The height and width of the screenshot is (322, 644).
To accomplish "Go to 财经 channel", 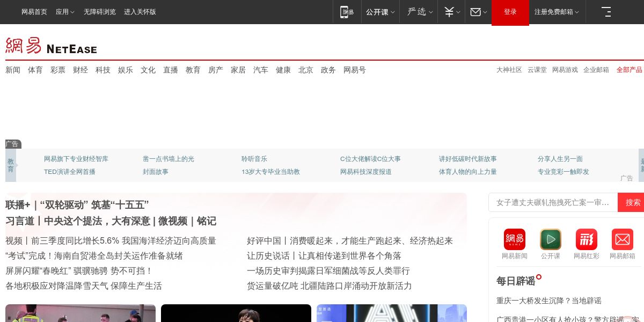I will (x=80, y=70).
